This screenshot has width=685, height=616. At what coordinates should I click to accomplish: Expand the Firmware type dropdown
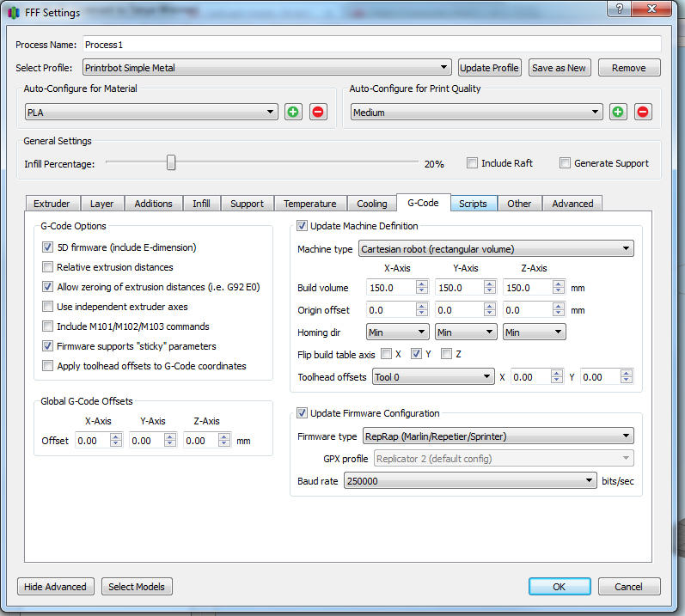coord(498,436)
